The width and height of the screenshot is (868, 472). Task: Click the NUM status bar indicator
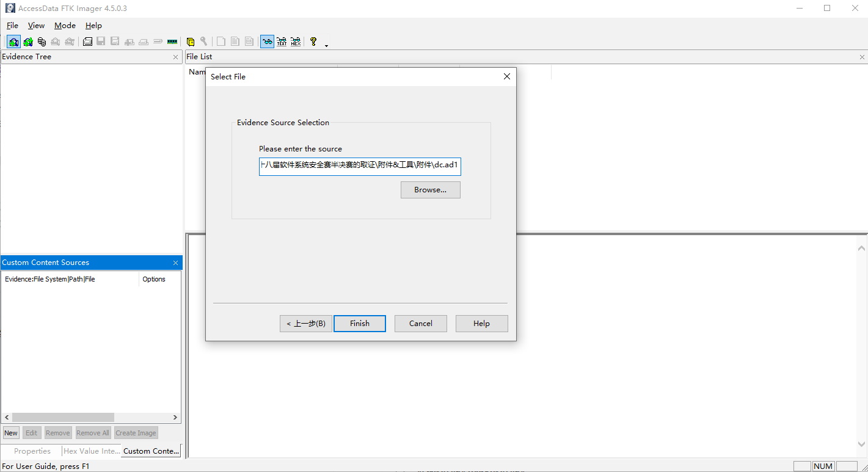pyautogui.click(x=823, y=466)
